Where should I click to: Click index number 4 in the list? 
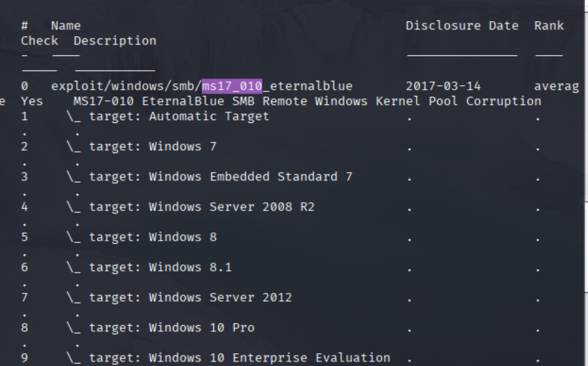(24, 207)
